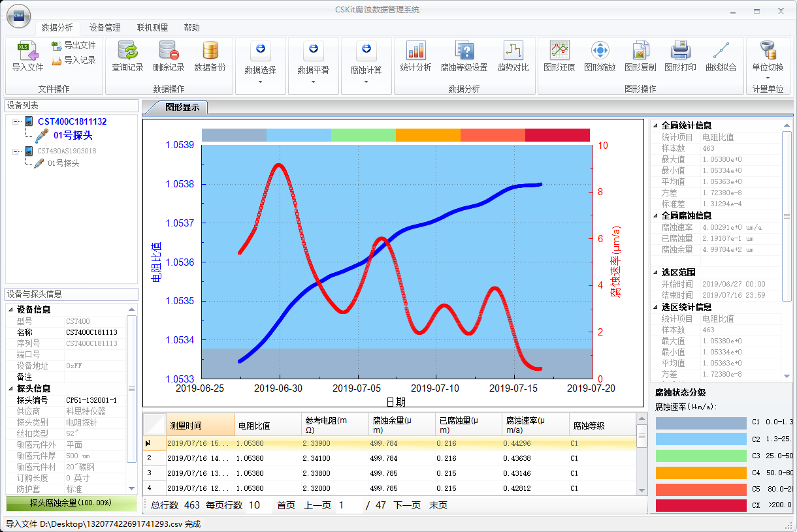Click the 0.43638 corrosion rate cell
This screenshot has height=532, width=797.
[x=536, y=458]
